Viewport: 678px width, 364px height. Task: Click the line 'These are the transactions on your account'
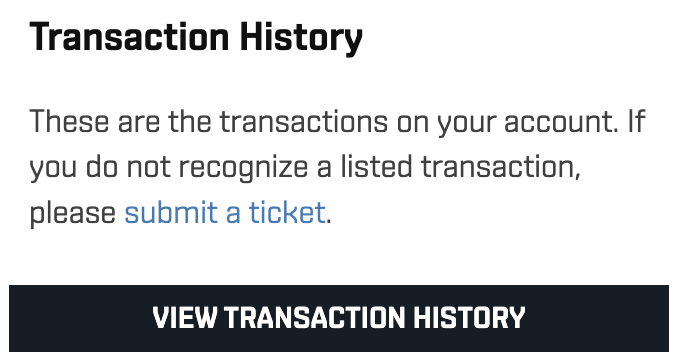click(x=324, y=122)
